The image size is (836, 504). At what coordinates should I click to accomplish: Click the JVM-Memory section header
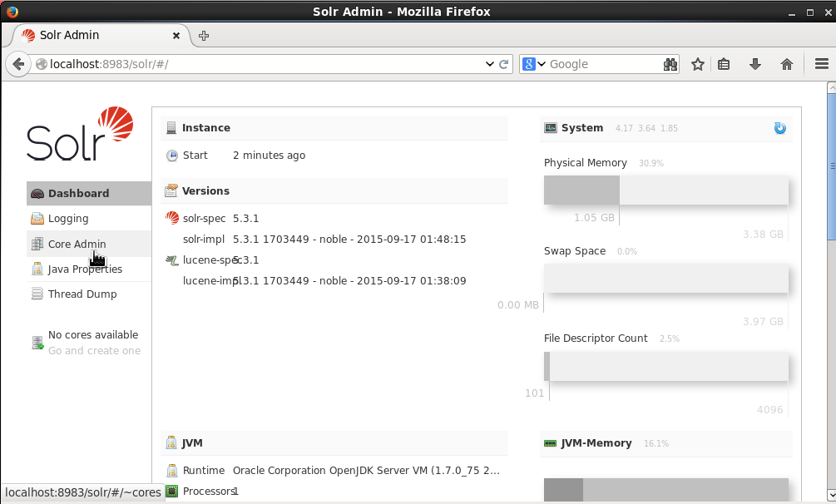666,443
